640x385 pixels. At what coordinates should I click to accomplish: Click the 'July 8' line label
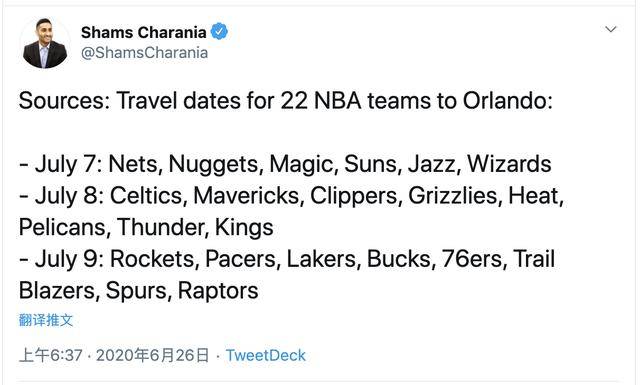[x=71, y=196]
